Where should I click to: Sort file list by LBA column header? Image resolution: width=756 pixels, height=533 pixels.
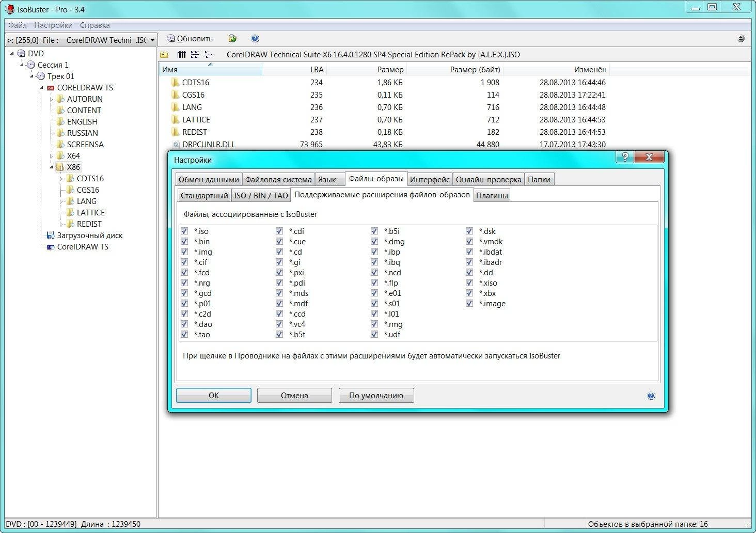click(x=295, y=69)
